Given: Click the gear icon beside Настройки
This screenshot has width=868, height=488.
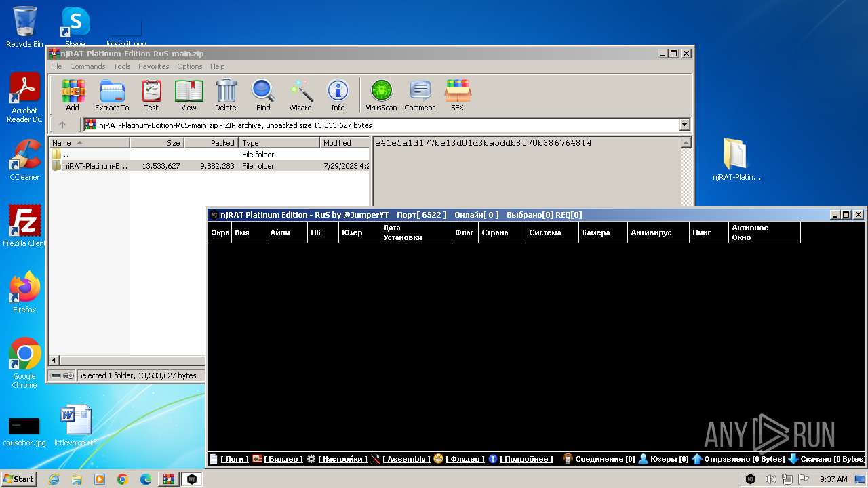Looking at the screenshot, I should (311, 459).
